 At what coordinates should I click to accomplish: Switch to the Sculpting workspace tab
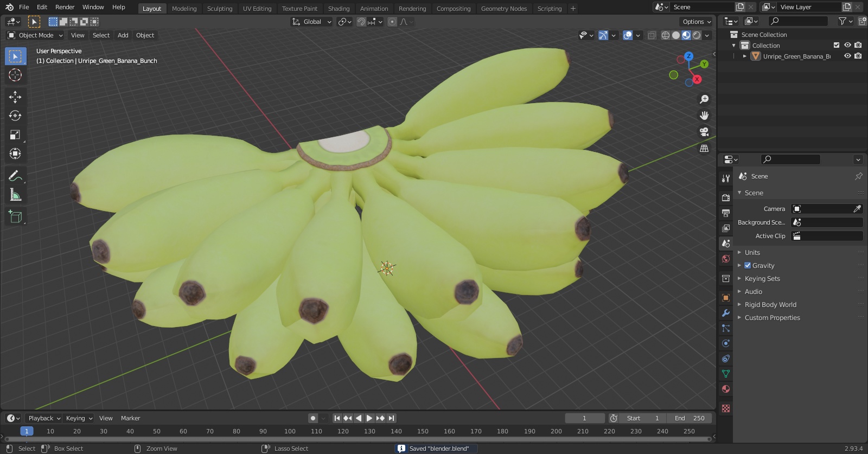[220, 9]
